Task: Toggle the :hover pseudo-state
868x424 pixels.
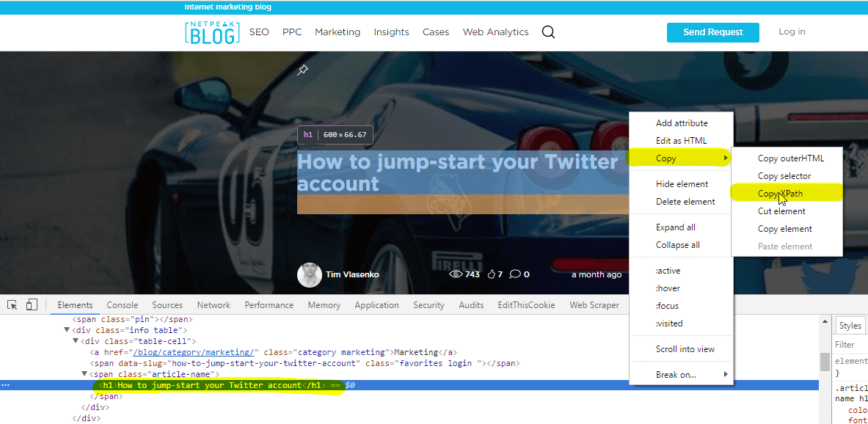Action: coord(682,288)
